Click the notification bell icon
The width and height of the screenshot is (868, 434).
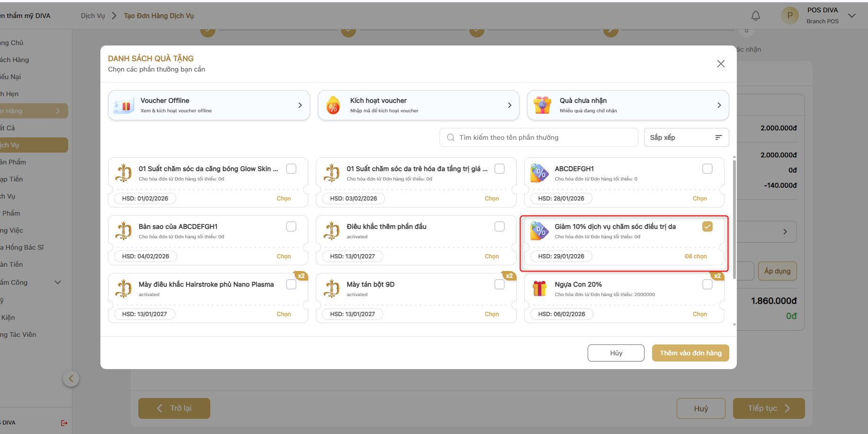[756, 16]
